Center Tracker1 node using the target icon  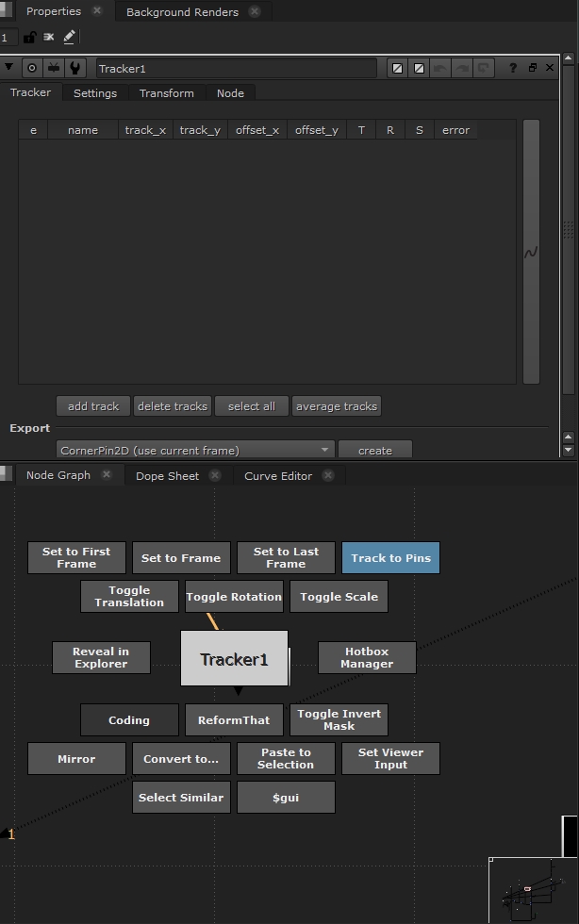(33, 68)
